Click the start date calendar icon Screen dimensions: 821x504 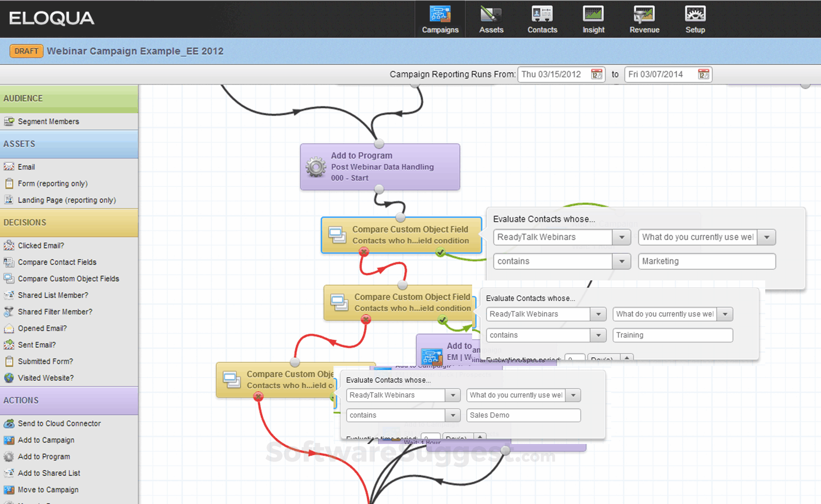coord(596,74)
